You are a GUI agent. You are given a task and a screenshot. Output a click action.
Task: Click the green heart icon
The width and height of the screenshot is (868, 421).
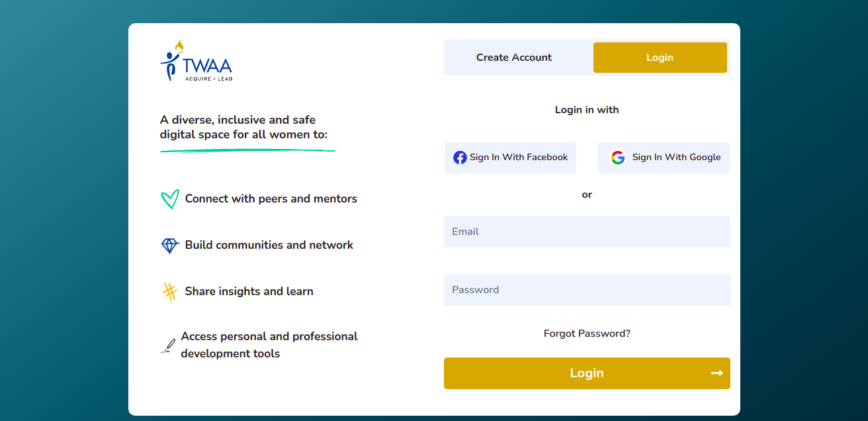[170, 199]
